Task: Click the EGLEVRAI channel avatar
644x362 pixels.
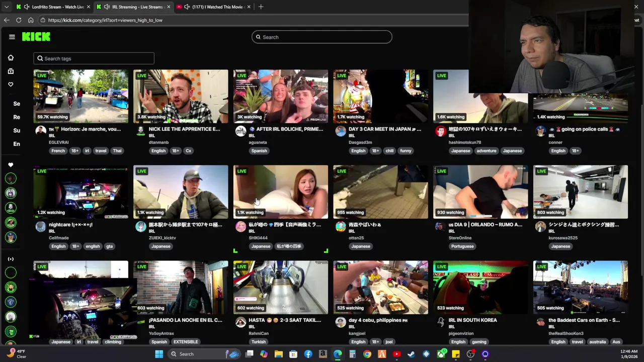Action: point(41,131)
